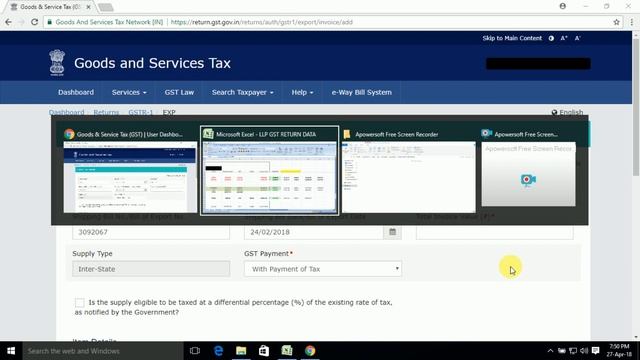640x360 pixels.
Task: Click the secure padlock site info icon
Action: click(x=50, y=22)
